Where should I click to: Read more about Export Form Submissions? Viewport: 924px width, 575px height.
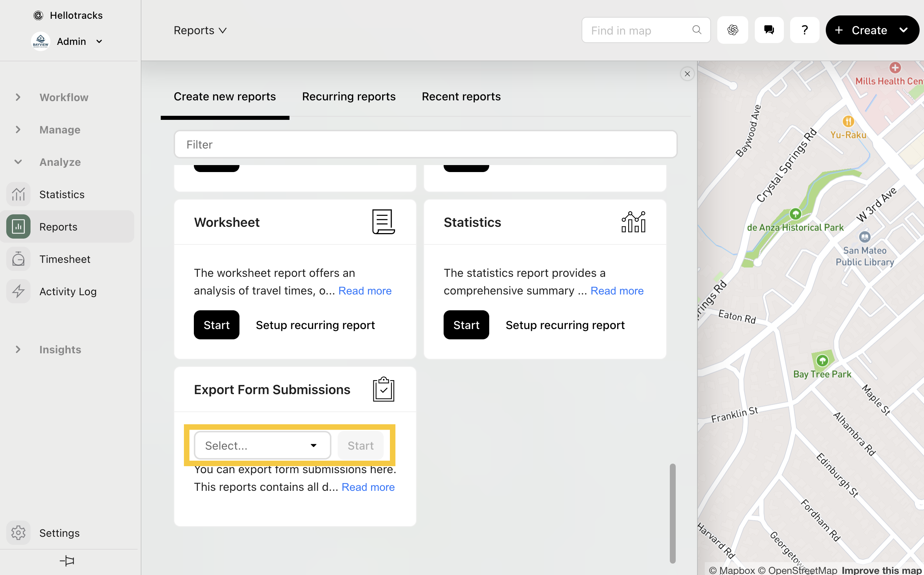(368, 487)
